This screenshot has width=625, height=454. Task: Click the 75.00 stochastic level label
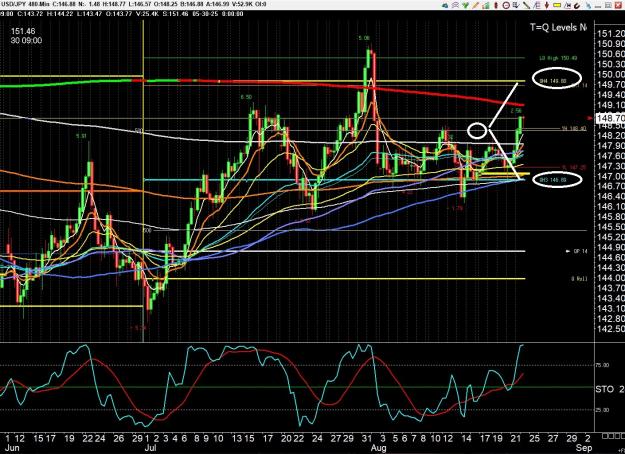pyautogui.click(x=602, y=365)
